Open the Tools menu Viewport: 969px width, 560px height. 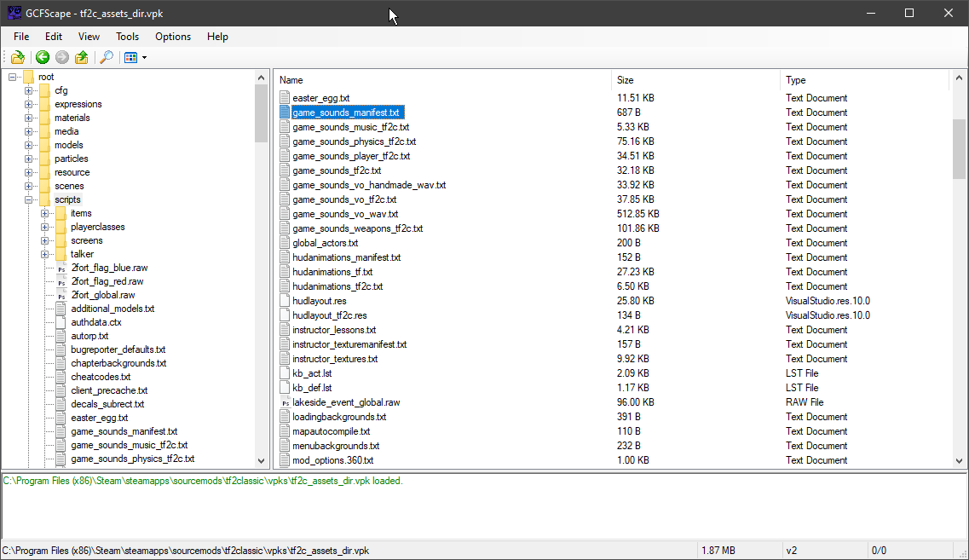(x=127, y=37)
